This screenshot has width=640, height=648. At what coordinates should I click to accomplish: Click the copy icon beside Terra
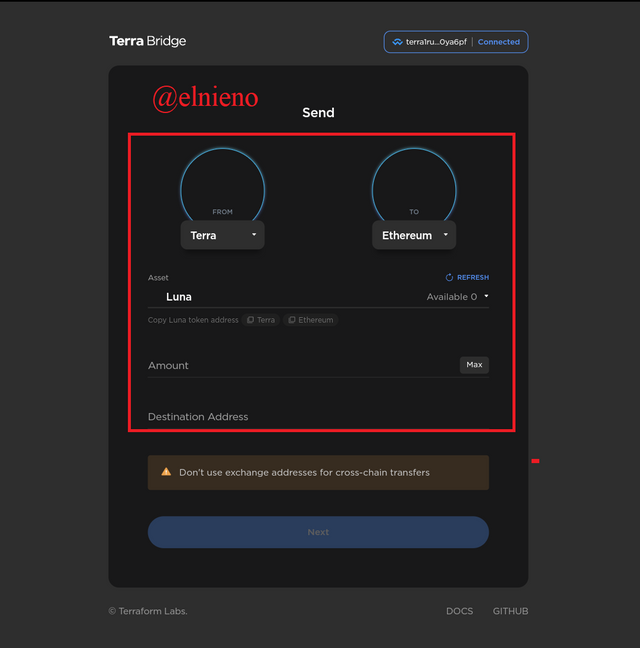[x=250, y=320]
